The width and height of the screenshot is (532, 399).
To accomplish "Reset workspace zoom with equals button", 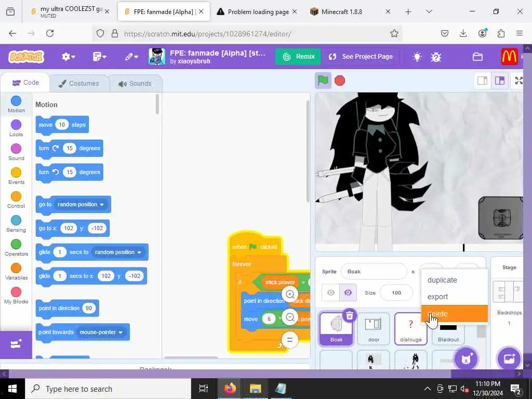I will pos(290,340).
